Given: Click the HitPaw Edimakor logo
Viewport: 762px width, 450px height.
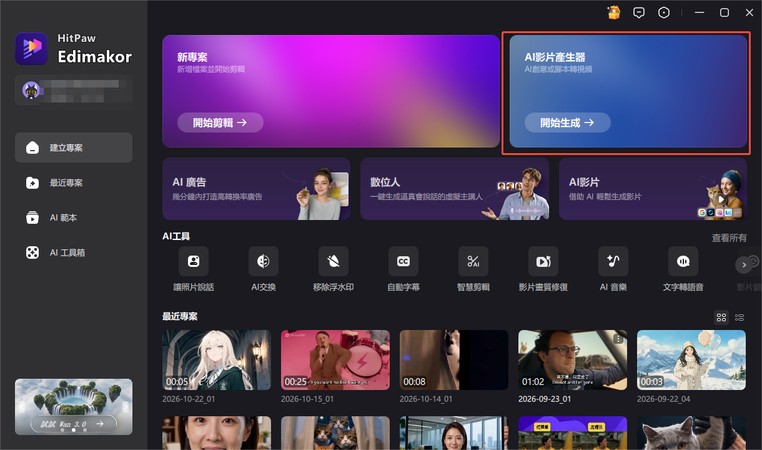Looking at the screenshot, I should (x=32, y=48).
